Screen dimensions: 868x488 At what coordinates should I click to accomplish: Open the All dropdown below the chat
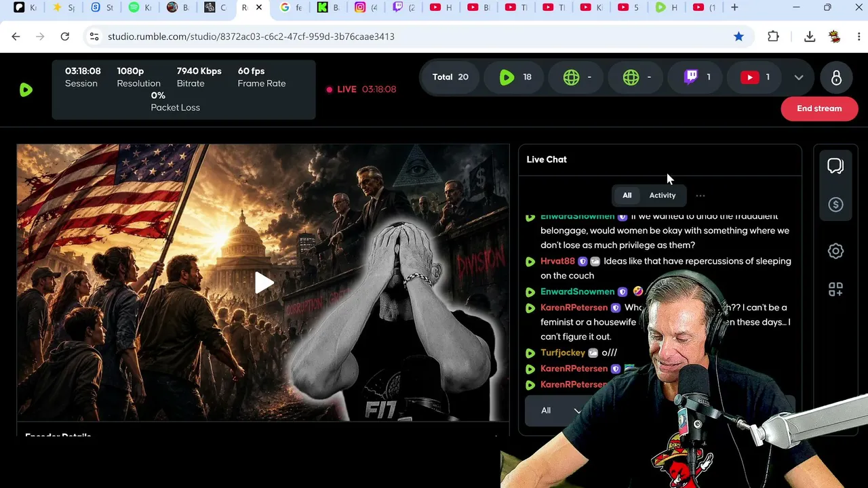coord(560,411)
